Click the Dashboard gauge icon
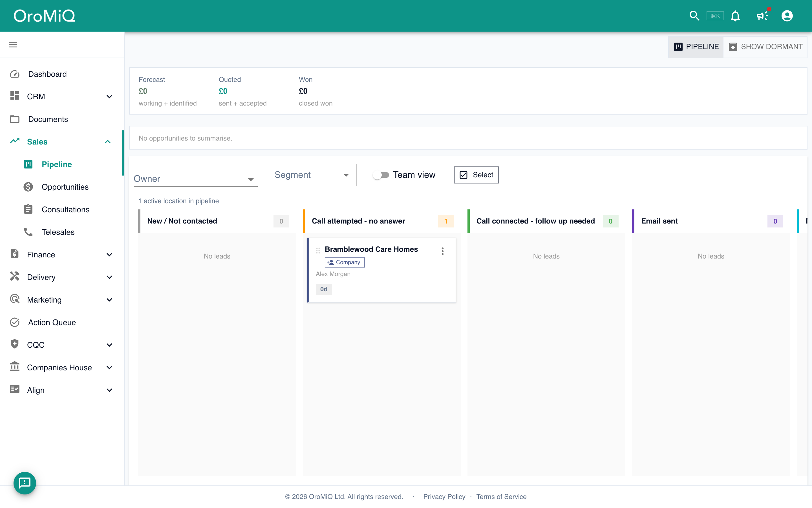Viewport: 812px width, 508px height. (x=15, y=74)
